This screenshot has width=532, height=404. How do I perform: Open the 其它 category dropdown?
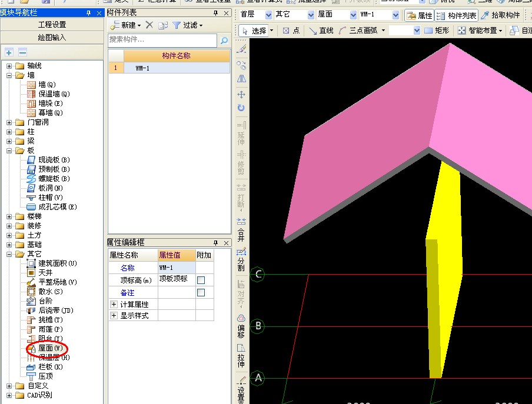tap(311, 15)
